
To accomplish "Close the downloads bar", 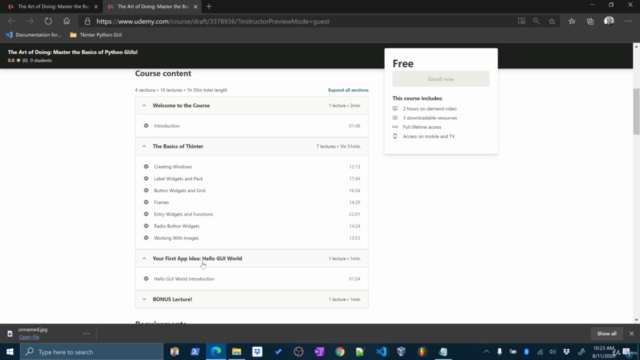I will [x=631, y=333].
